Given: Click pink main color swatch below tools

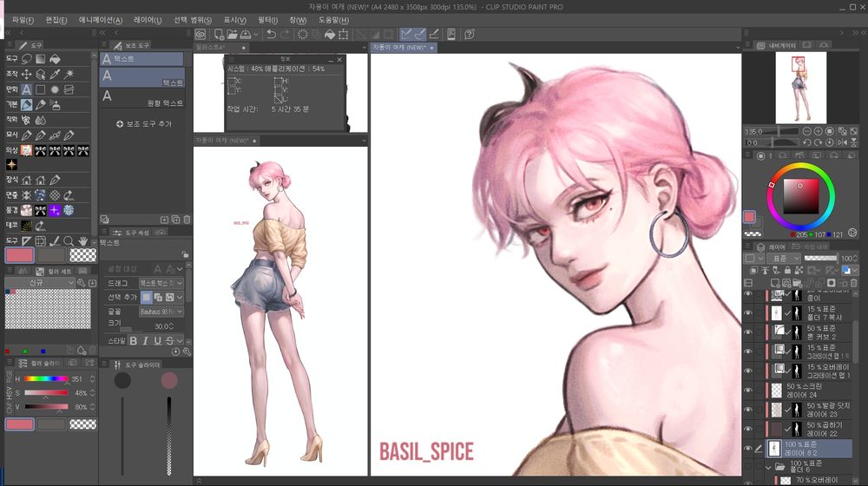Looking at the screenshot, I should [20, 255].
